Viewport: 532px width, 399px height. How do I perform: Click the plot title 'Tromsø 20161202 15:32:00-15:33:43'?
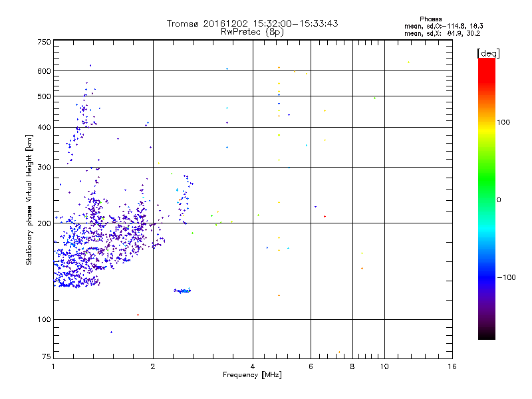click(x=252, y=23)
